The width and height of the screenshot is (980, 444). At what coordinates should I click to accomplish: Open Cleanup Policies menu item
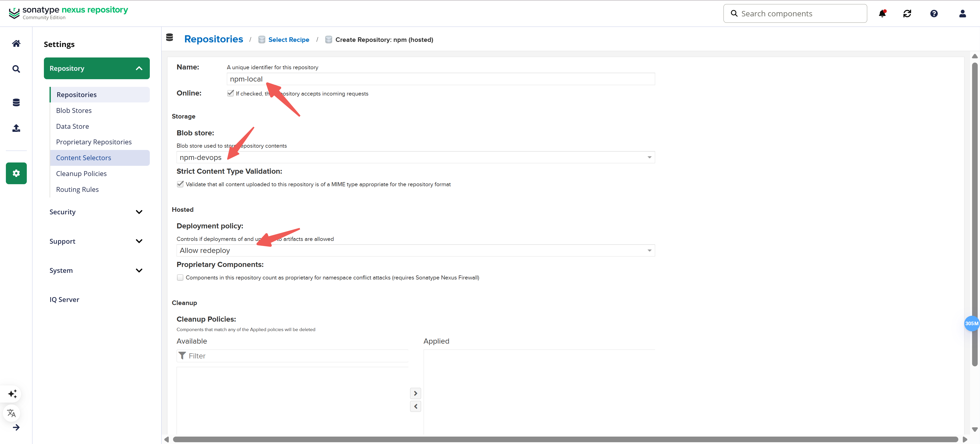pyautogui.click(x=100, y=174)
